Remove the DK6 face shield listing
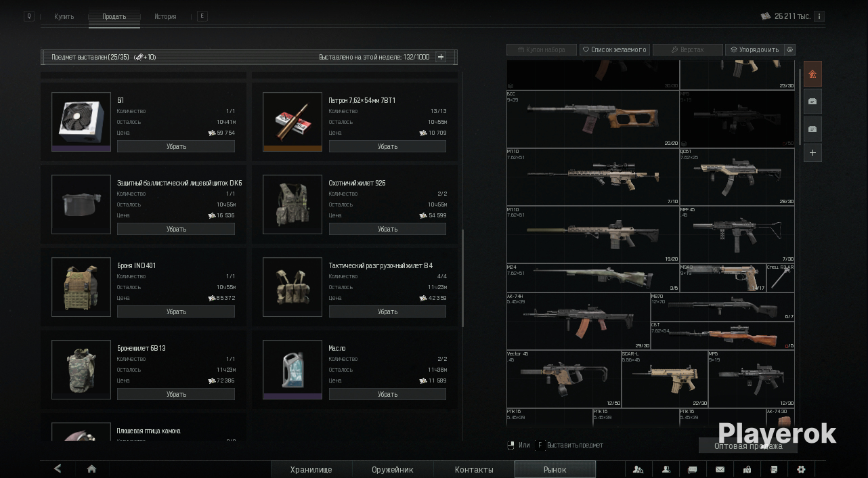 (176, 229)
